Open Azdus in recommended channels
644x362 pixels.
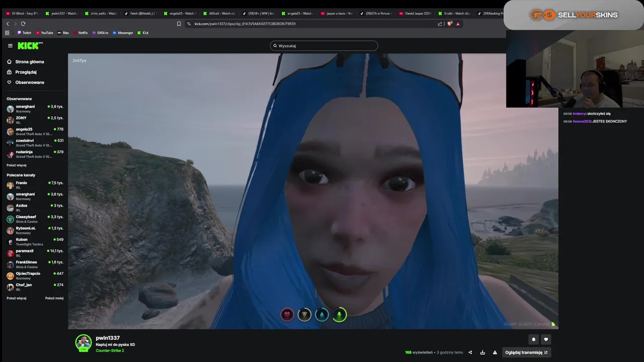pyautogui.click(x=35, y=208)
